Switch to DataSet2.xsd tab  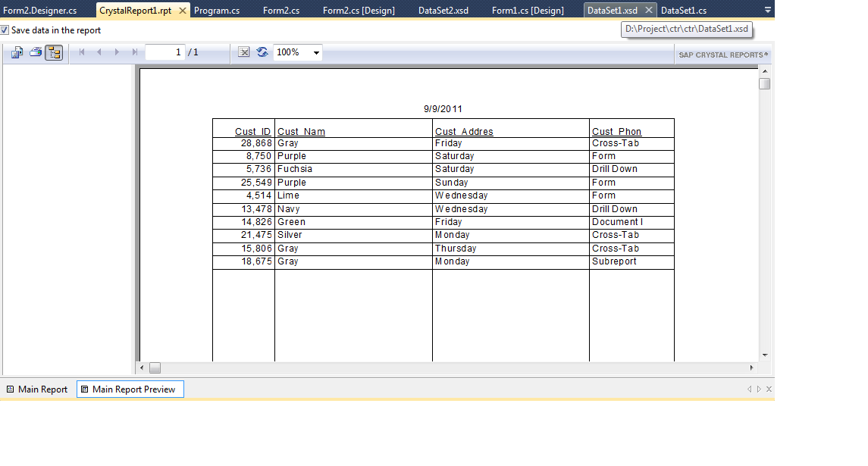click(x=443, y=11)
